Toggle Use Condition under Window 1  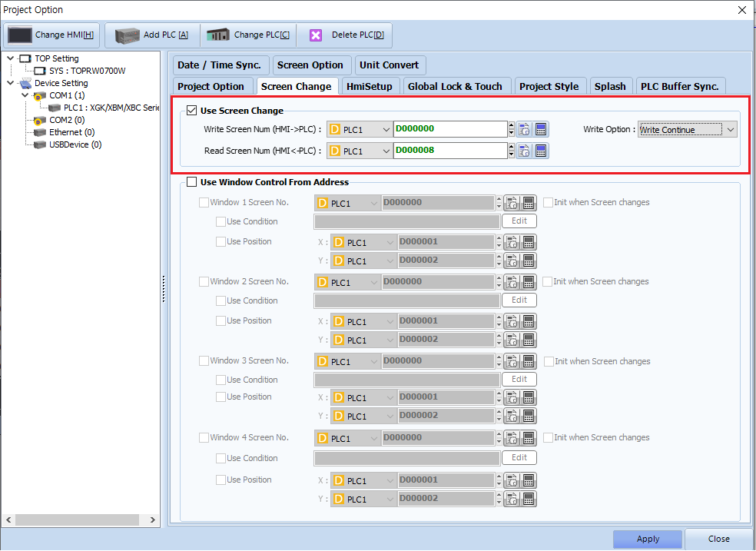(x=220, y=222)
